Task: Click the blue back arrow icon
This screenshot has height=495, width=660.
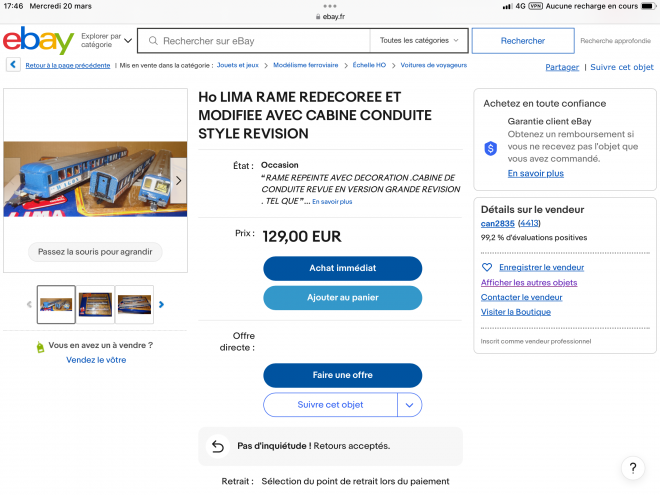Action: (13, 65)
